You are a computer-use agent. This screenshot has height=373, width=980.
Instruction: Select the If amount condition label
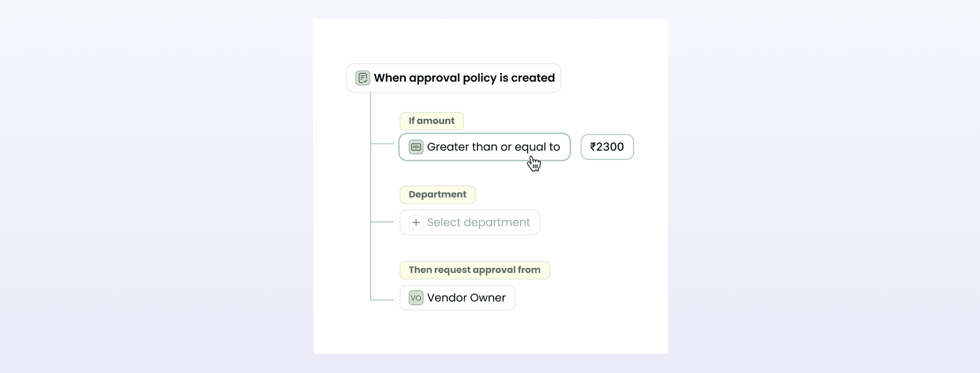[x=431, y=121]
